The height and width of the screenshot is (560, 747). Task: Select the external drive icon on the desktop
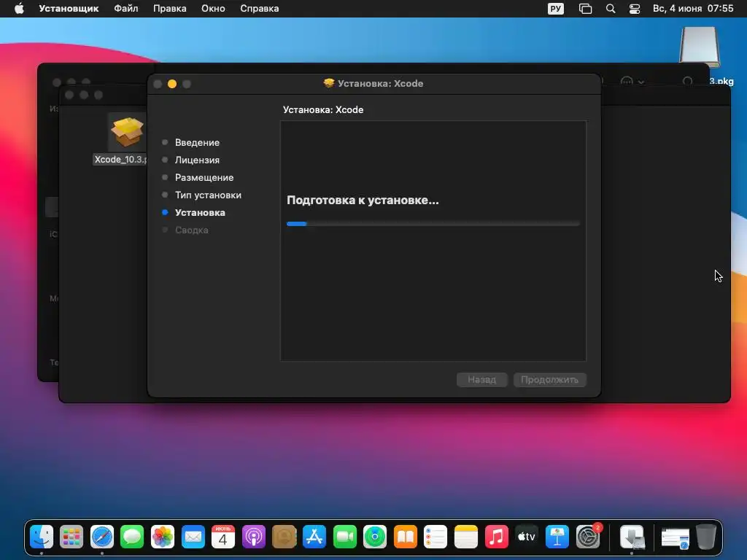point(700,47)
